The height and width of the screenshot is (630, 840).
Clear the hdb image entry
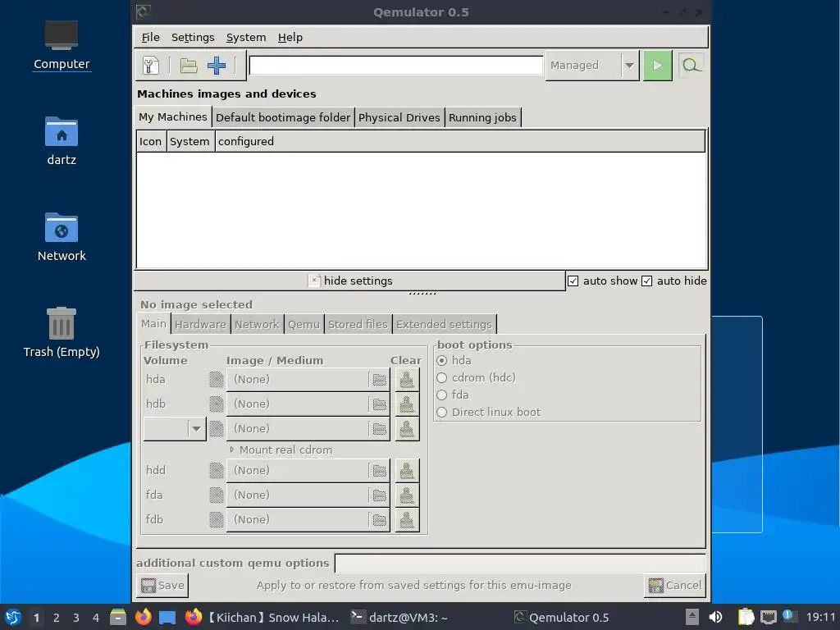pos(407,404)
